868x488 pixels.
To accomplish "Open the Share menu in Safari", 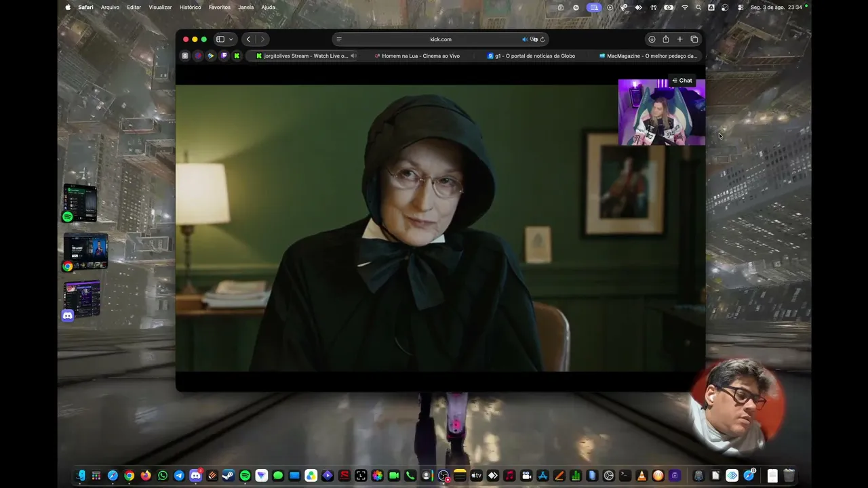I will 666,39.
